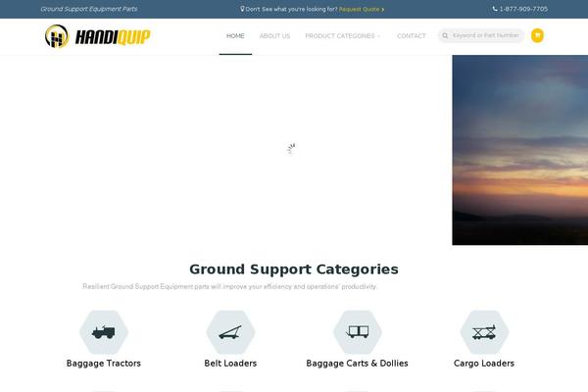Screen dimensions: 588x392
Task: Click the Ground Support Categories heading
Action: [294, 269]
